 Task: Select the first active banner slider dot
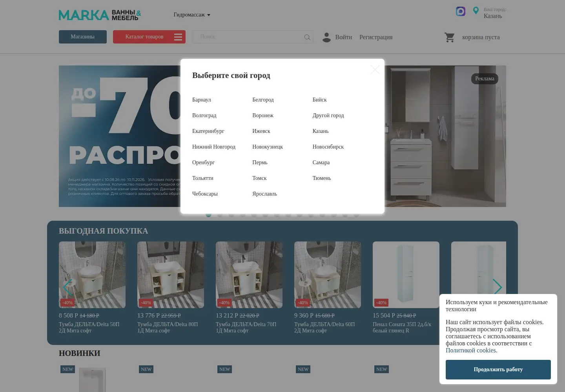click(x=208, y=214)
